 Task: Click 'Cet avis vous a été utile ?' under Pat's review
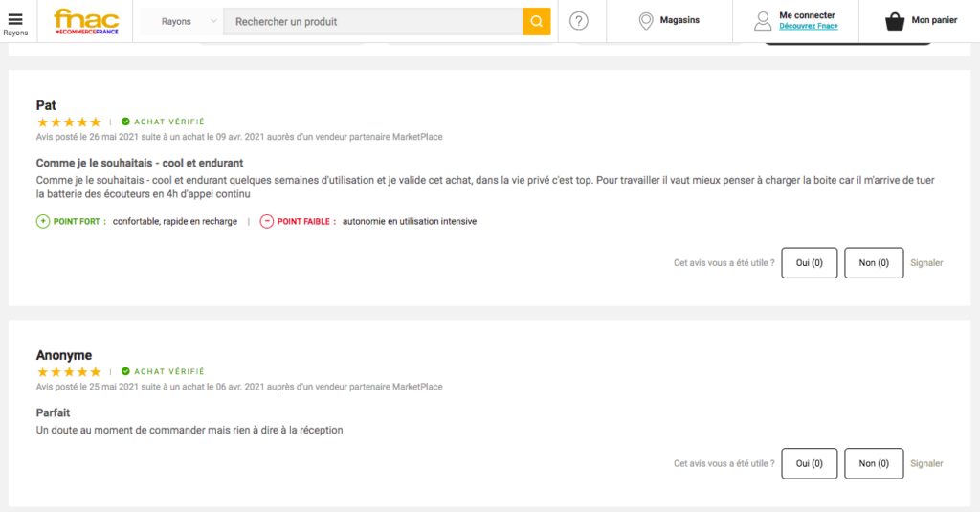[724, 263]
